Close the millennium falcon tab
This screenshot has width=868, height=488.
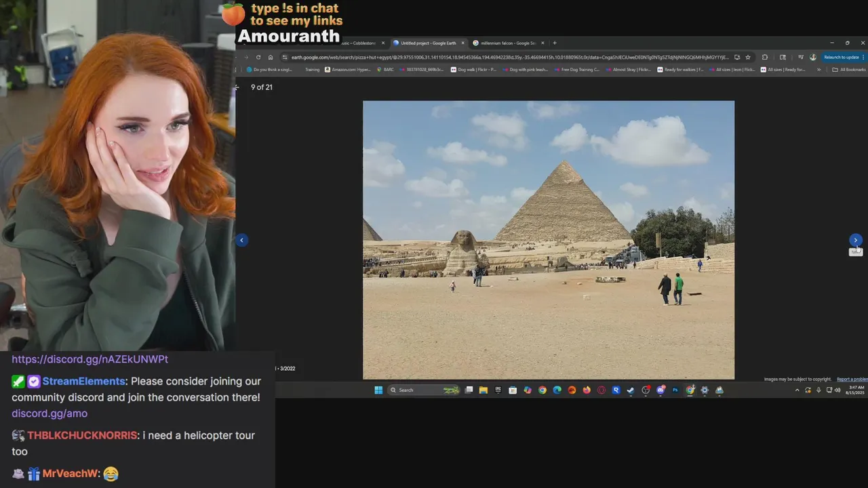pos(543,43)
